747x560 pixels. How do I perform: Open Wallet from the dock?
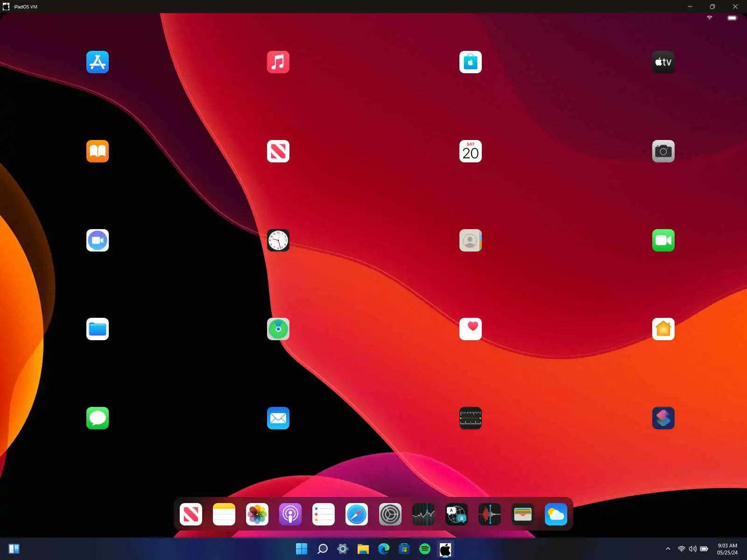[x=523, y=514]
